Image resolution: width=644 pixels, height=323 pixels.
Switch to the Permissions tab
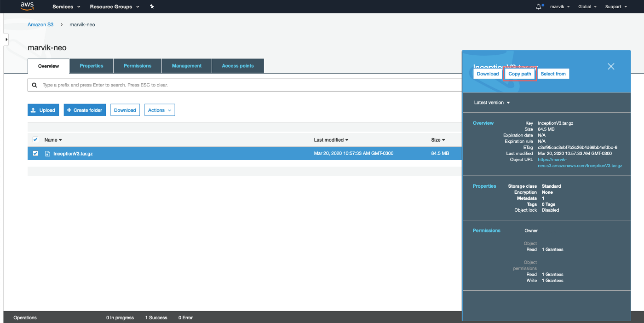(x=138, y=66)
